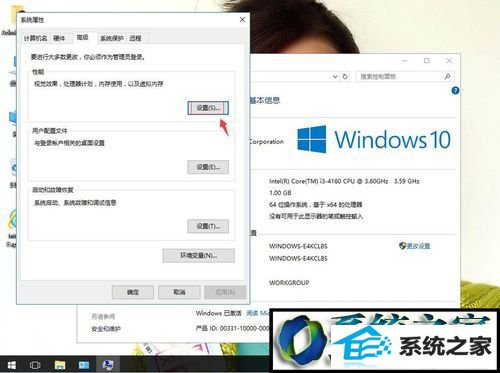Close the 系统属性 dialog
500x373 pixels.
tap(242, 20)
